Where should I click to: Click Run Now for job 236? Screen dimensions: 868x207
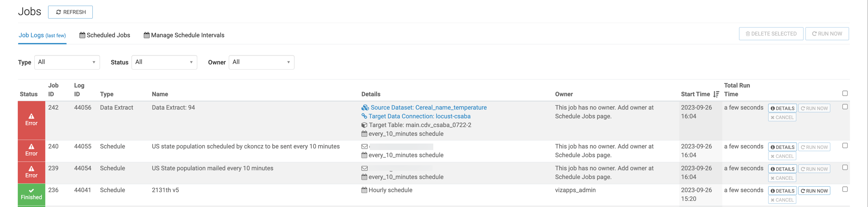click(x=814, y=191)
